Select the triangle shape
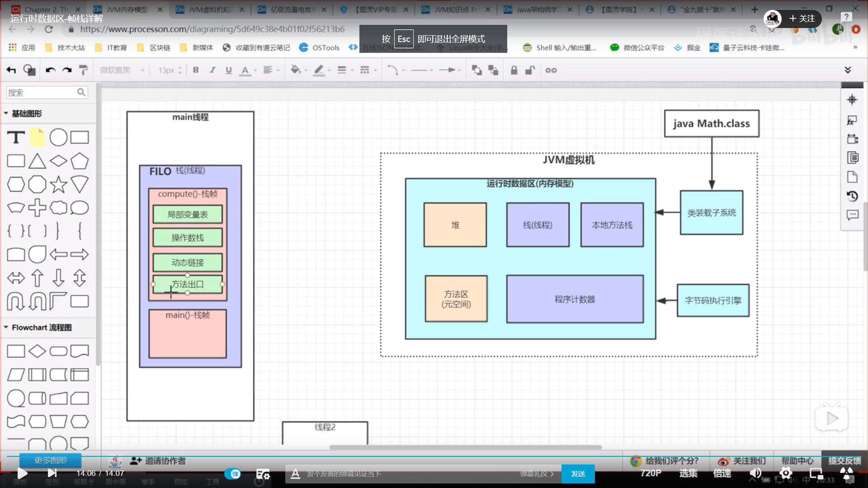The height and width of the screenshot is (488, 868). click(x=37, y=161)
